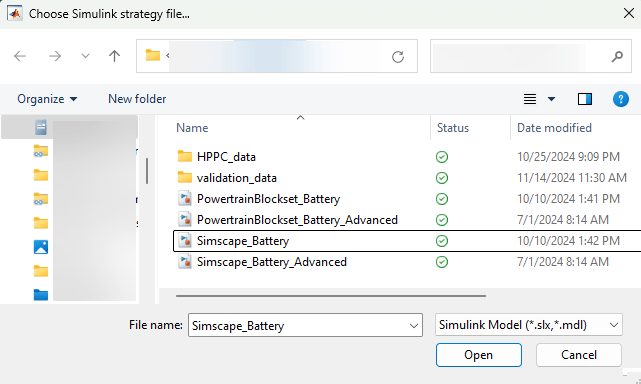Click Simulink icon of Simscape_Battery
This screenshot has width=641, height=384.
pos(185,240)
